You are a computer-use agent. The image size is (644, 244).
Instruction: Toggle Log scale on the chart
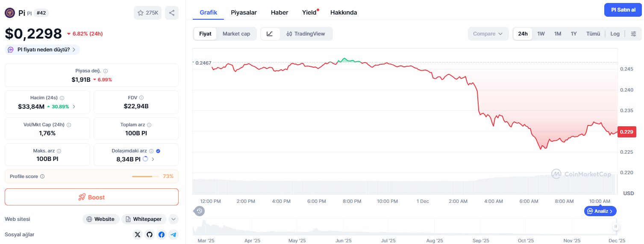click(x=615, y=34)
